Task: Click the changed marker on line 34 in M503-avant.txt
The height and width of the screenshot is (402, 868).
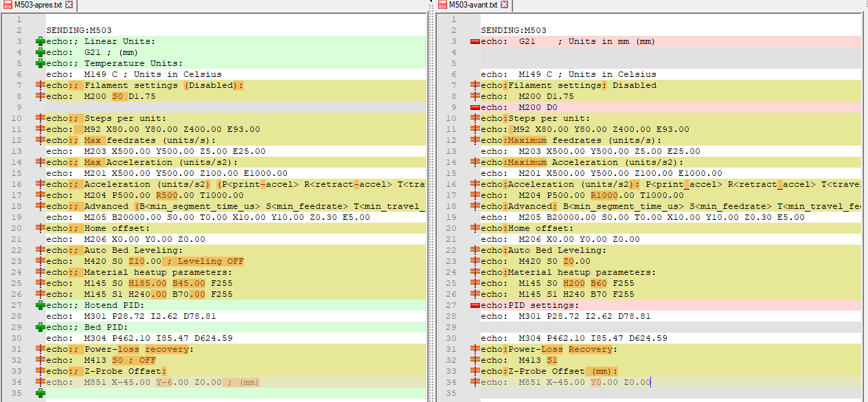Action: [x=475, y=382]
